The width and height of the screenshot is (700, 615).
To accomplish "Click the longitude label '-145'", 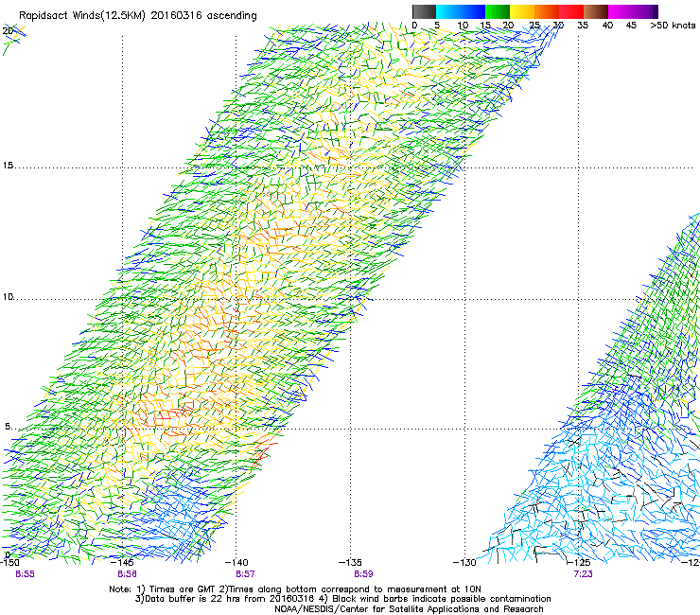I will click(123, 563).
